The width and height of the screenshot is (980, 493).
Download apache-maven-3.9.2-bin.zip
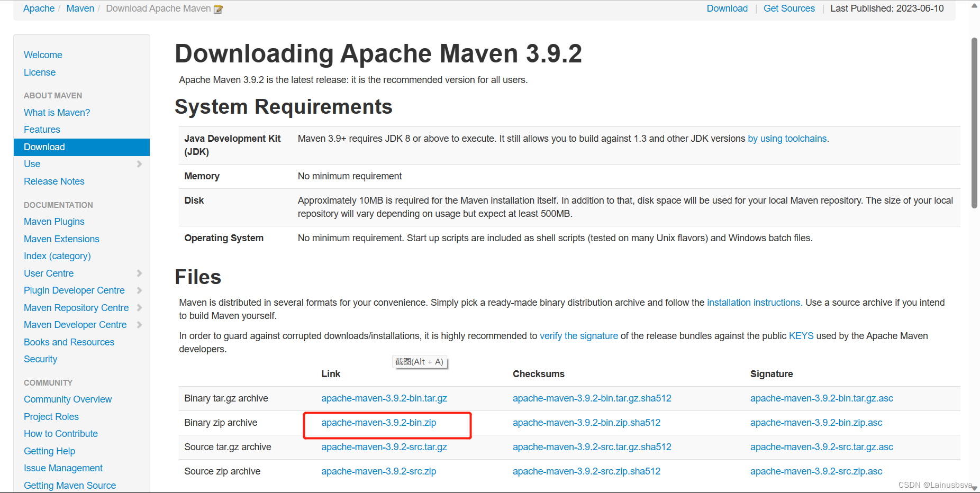click(379, 423)
